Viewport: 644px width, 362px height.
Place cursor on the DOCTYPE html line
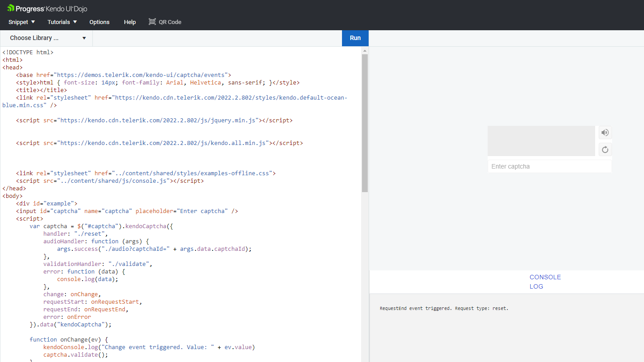[x=28, y=52]
